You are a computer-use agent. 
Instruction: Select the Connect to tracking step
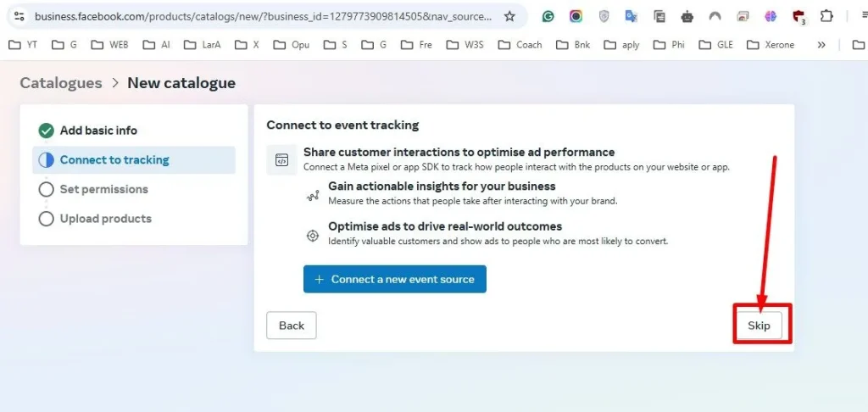pyautogui.click(x=134, y=160)
